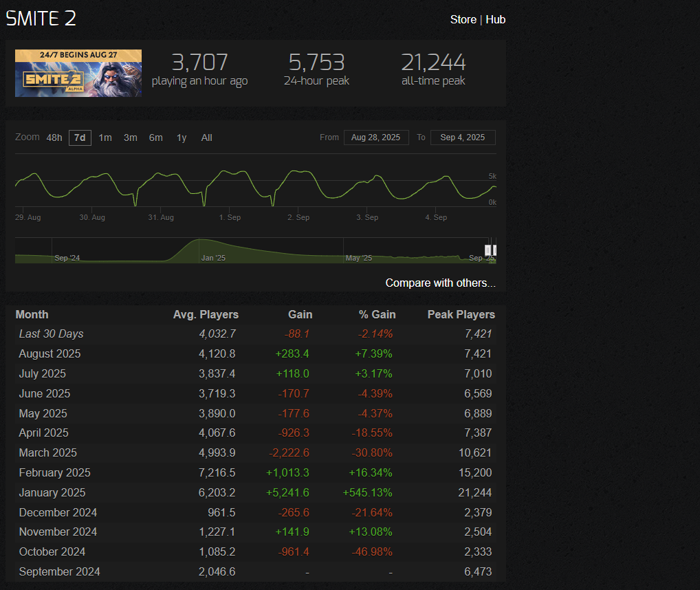The image size is (700, 590).
Task: Click the 31. Aug axis label on chart
Action: pos(161,217)
